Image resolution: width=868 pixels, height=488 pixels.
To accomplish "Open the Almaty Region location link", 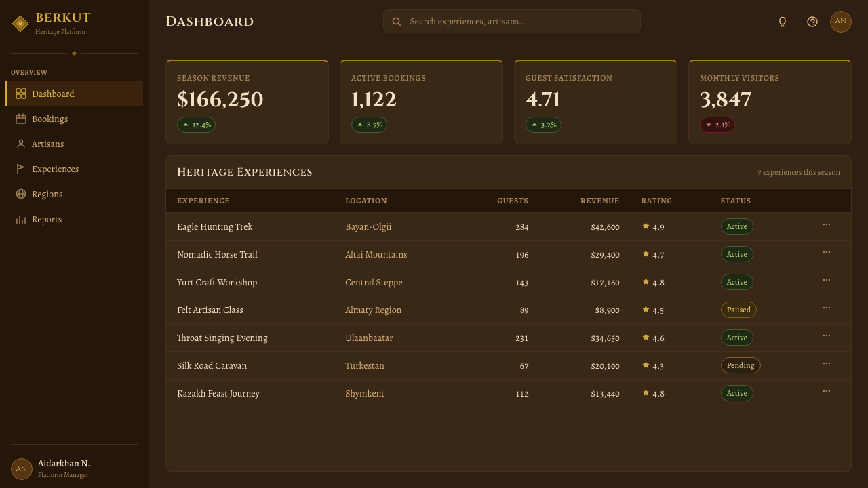I will (x=374, y=310).
